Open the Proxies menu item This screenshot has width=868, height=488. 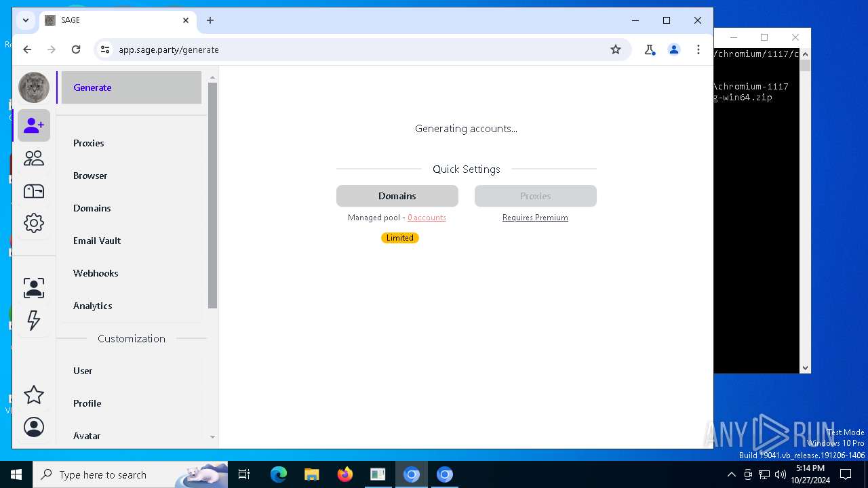[x=132, y=143]
